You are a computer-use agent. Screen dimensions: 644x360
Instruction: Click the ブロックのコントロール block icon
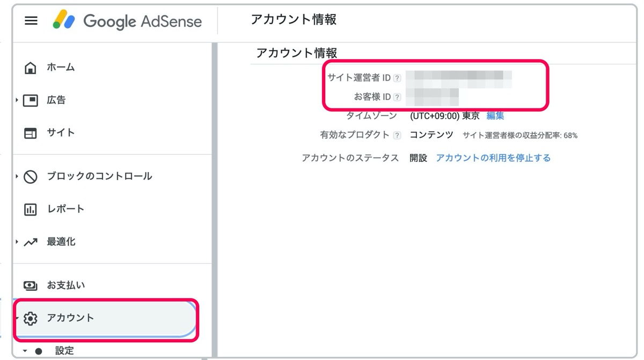(31, 177)
